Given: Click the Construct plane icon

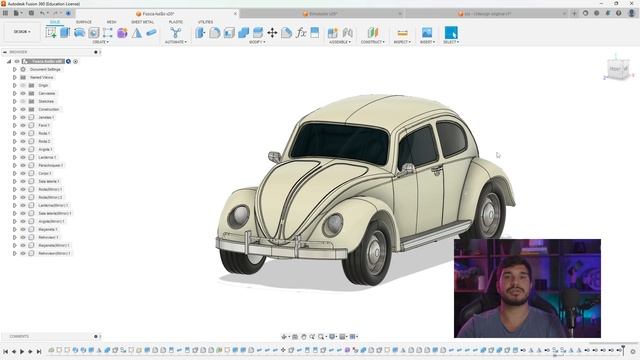Looking at the screenshot, I should point(373,33).
